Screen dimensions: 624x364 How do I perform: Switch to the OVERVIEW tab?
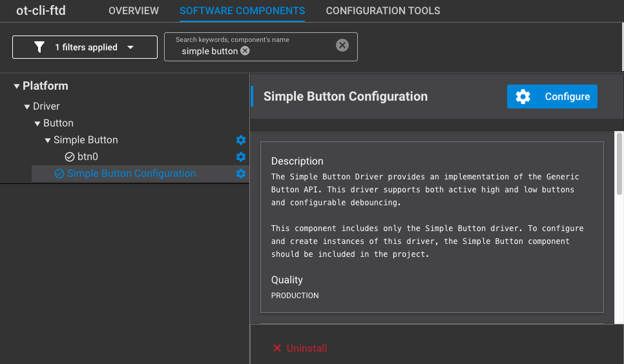pos(134,11)
